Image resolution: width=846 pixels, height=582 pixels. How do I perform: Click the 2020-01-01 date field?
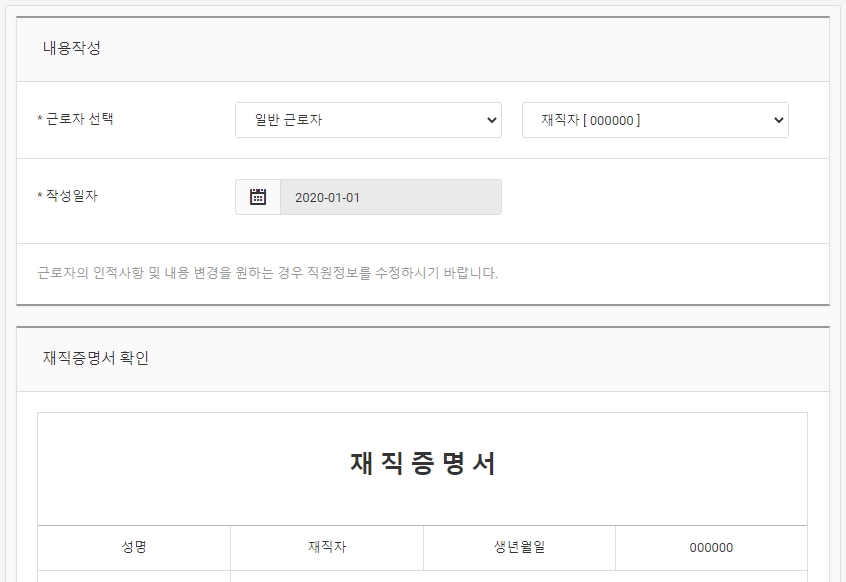pyautogui.click(x=391, y=197)
